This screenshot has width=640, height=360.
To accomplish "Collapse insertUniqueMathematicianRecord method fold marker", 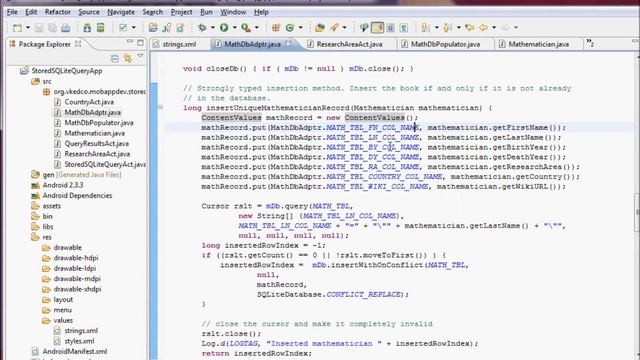I will [161, 107].
